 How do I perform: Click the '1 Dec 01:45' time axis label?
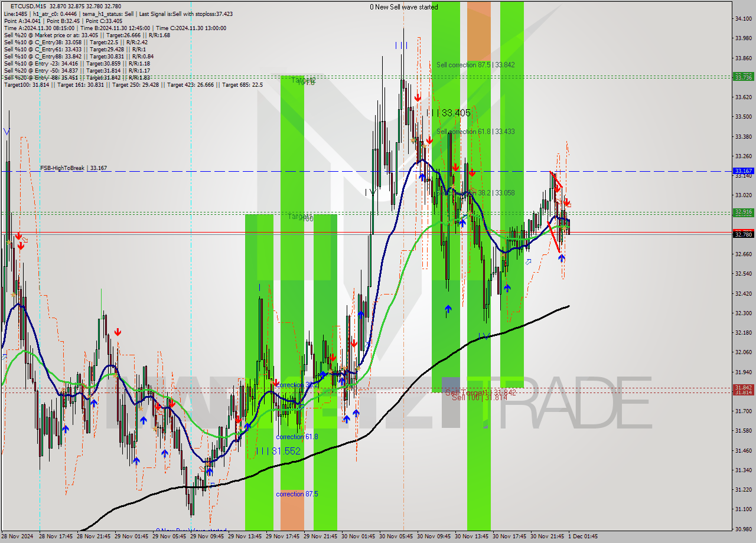pos(583,537)
